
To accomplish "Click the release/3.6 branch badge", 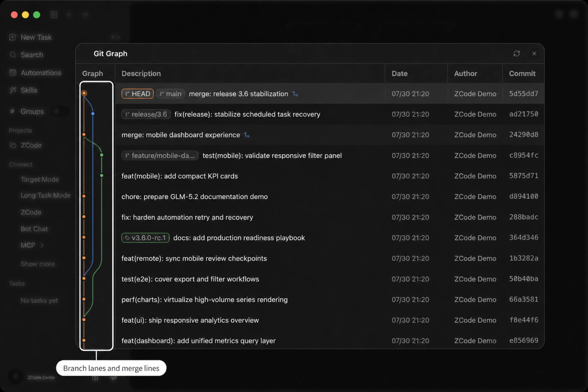I will click(x=146, y=114).
